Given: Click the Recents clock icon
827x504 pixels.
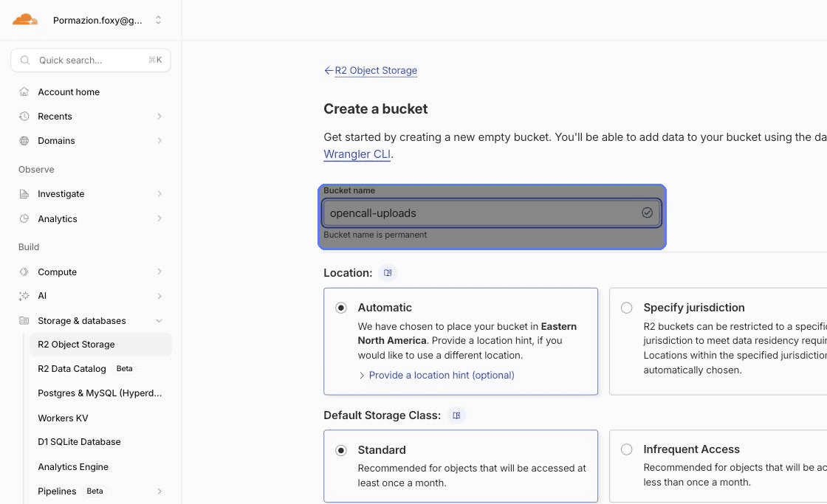Looking at the screenshot, I should click(x=24, y=116).
